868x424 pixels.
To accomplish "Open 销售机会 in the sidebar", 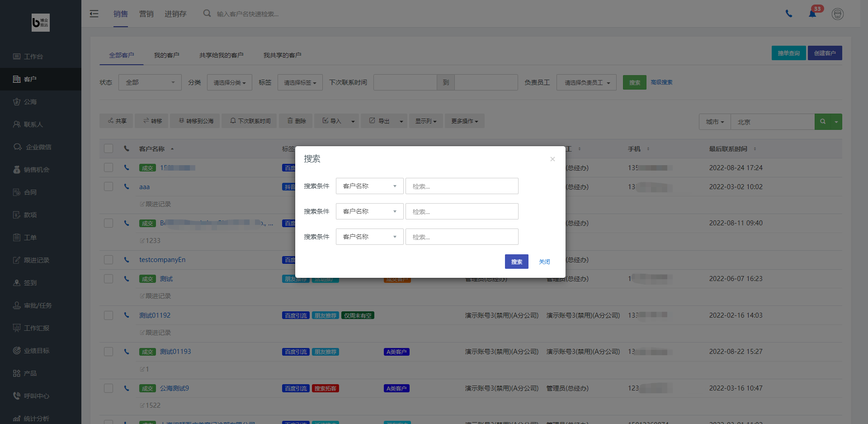I will pyautogui.click(x=41, y=170).
